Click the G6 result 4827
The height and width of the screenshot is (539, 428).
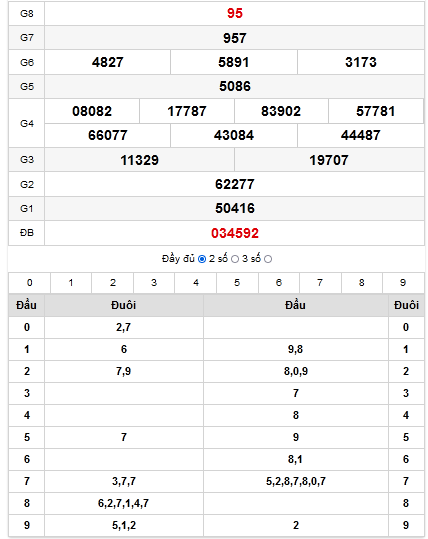108,62
